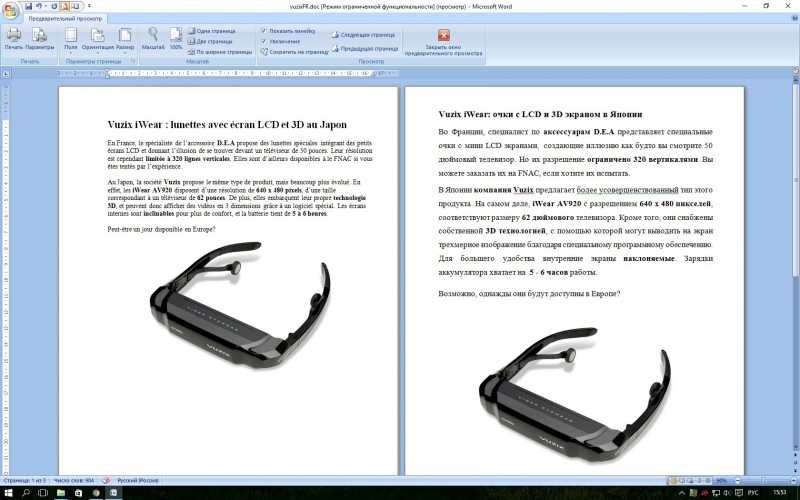Close print preview with red X button
The height and width of the screenshot is (500, 800).
(x=443, y=35)
